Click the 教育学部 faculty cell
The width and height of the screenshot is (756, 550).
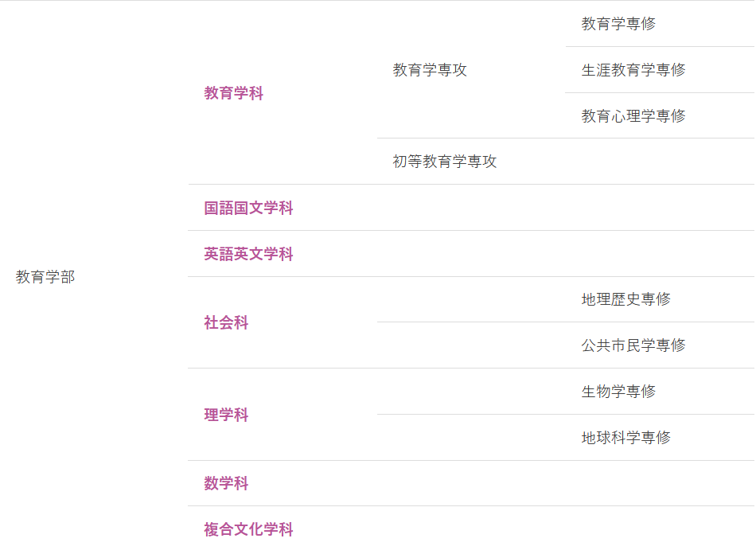[45, 277]
